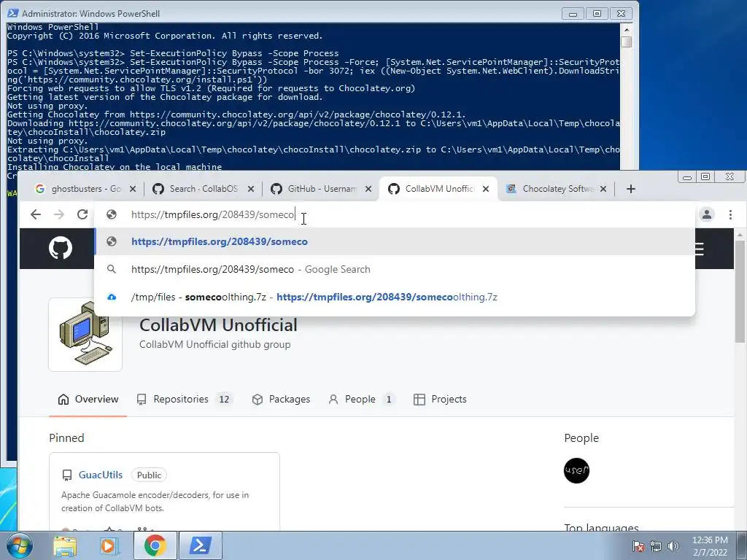Click the GitHub octocat logo in header

[61, 248]
